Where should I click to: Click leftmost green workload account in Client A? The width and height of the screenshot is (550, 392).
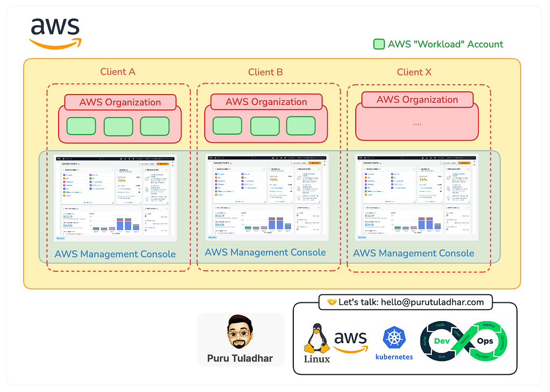pyautogui.click(x=81, y=126)
